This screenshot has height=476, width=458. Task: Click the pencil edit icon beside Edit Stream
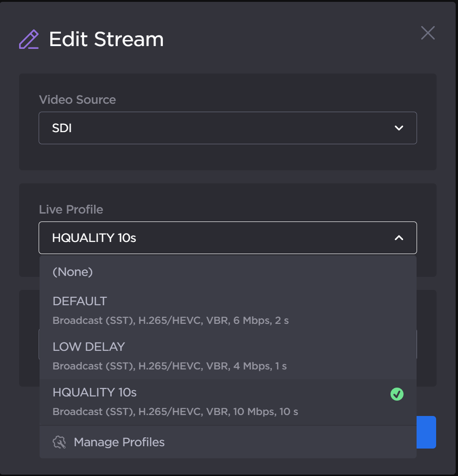[x=28, y=40]
